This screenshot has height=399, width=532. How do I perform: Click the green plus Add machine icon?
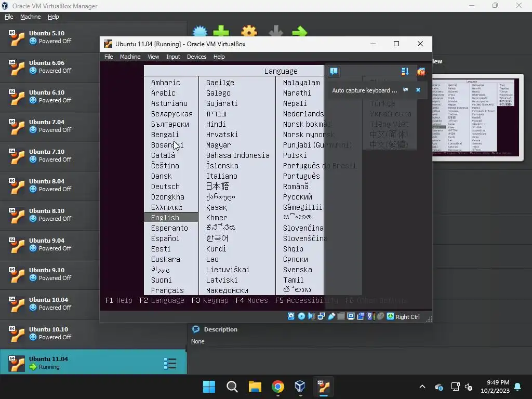point(221,31)
